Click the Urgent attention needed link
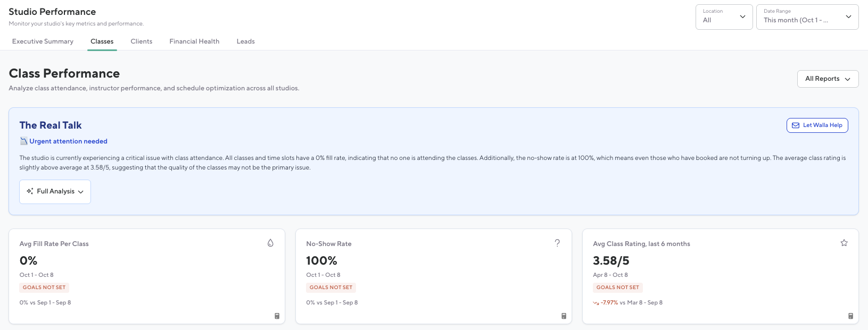 pyautogui.click(x=68, y=141)
